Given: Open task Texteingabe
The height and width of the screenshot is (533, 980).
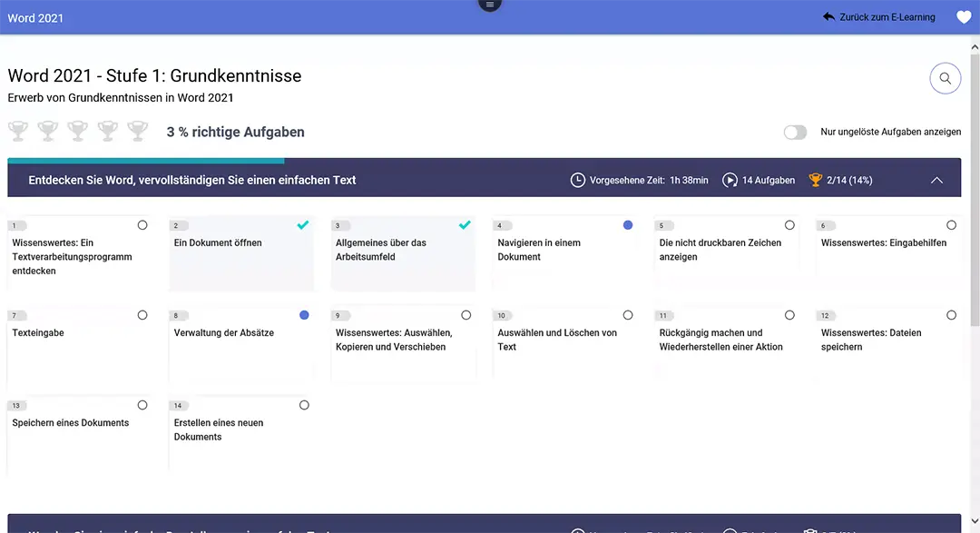Looking at the screenshot, I should (79, 343).
